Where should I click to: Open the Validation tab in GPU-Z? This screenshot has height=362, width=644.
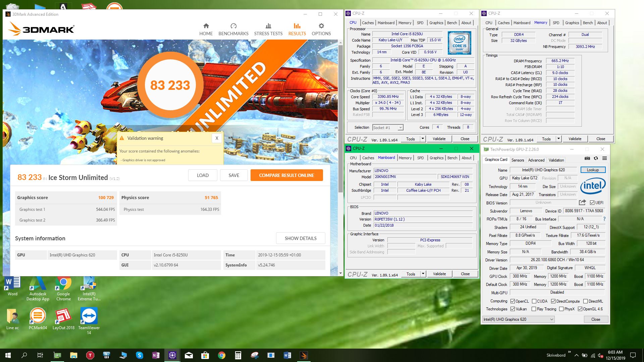(x=556, y=160)
